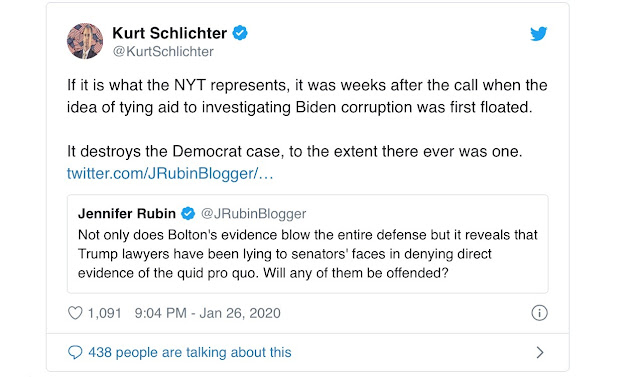This screenshot has height=377, width=640.
Task: Open Kurt Schlichter's profile picture
Action: [x=85, y=41]
